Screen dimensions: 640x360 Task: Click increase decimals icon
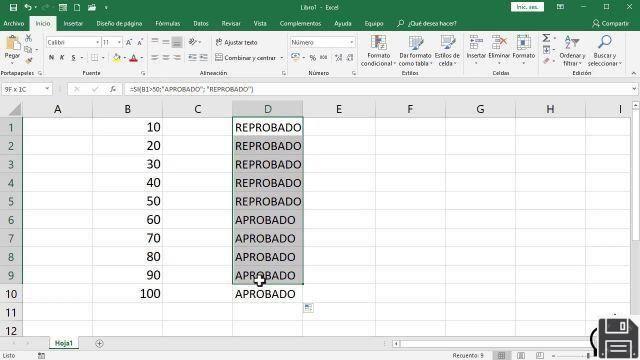click(x=338, y=58)
